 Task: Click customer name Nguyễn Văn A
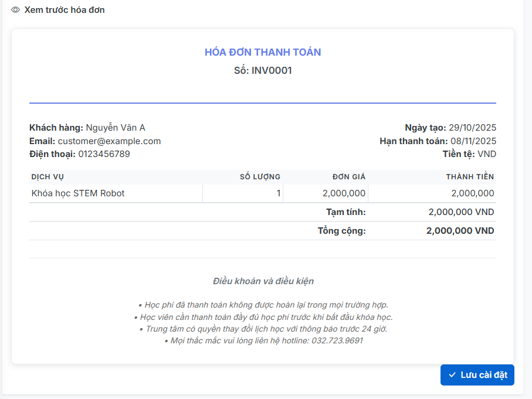pos(116,128)
